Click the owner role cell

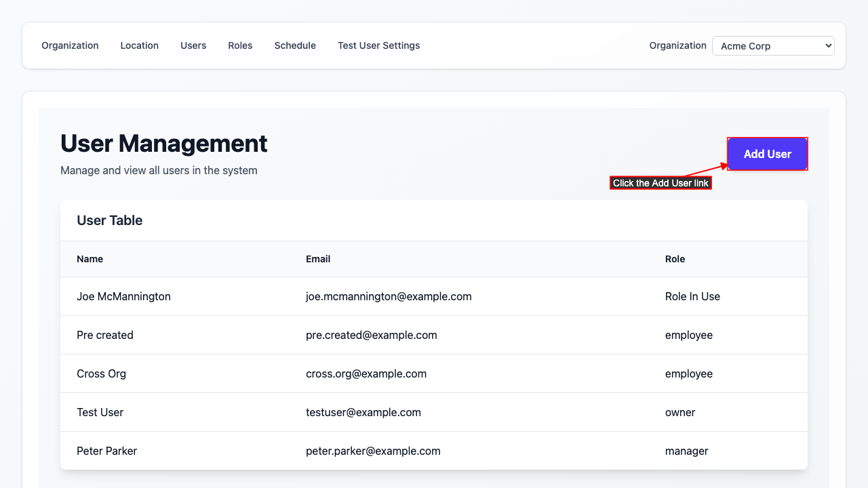pyautogui.click(x=680, y=412)
